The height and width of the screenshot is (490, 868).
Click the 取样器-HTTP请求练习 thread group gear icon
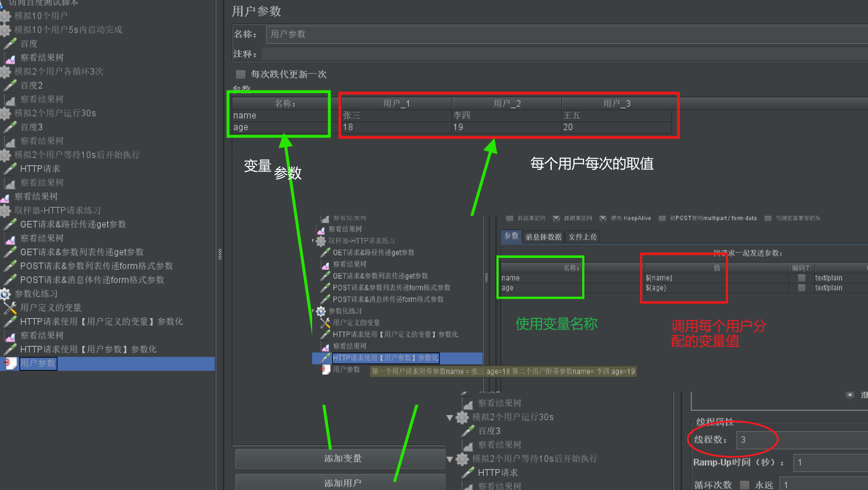5,211
